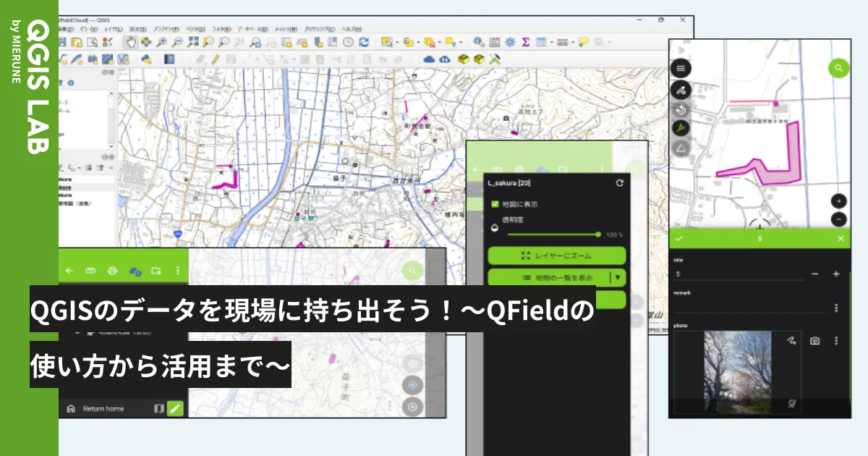Open the QField hamburger menu on the map
868x456 pixels.
[680, 68]
